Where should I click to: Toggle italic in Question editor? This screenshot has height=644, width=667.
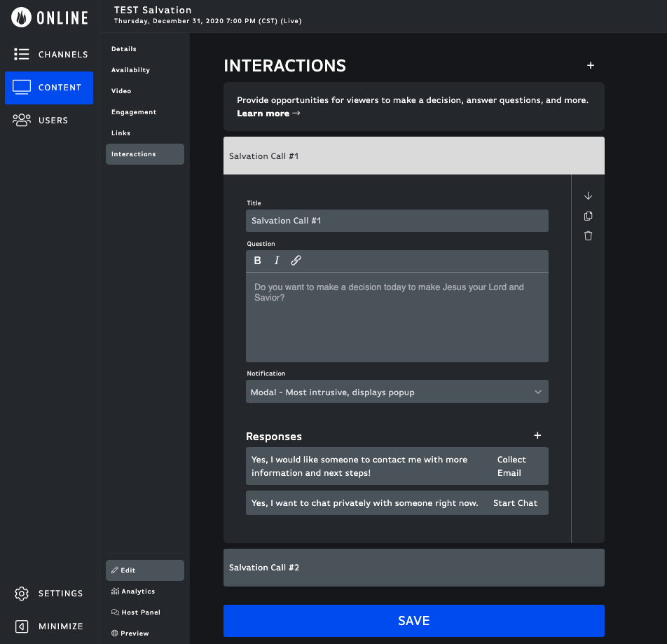(x=277, y=261)
